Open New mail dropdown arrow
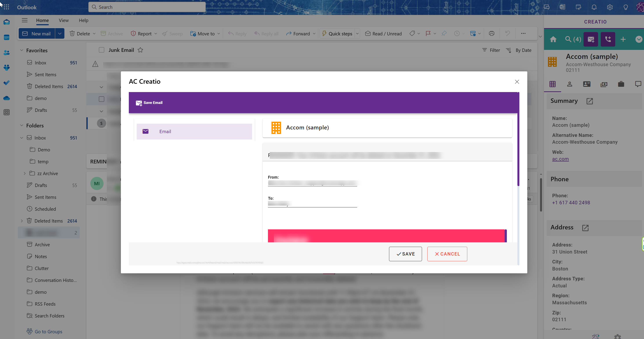 tap(60, 33)
